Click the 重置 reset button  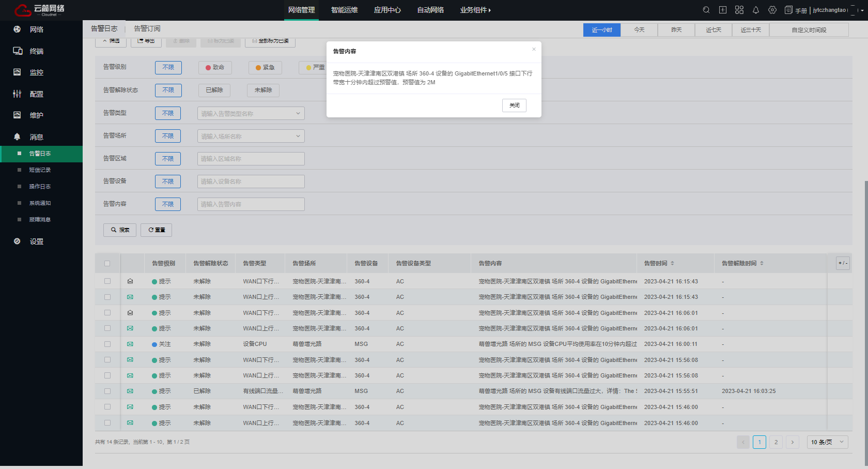[156, 230]
